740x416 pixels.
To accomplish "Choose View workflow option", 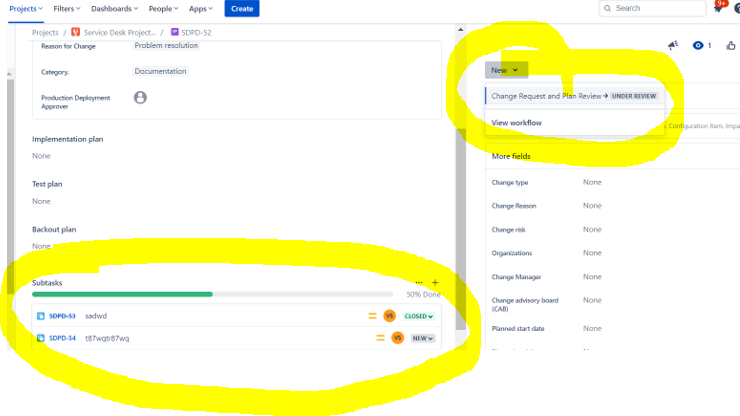I will point(516,123).
